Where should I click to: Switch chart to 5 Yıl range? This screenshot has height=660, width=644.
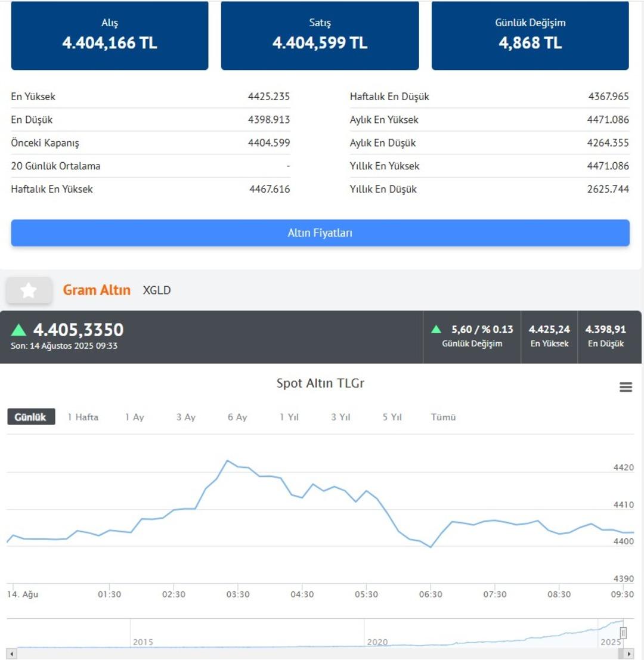[x=392, y=417]
